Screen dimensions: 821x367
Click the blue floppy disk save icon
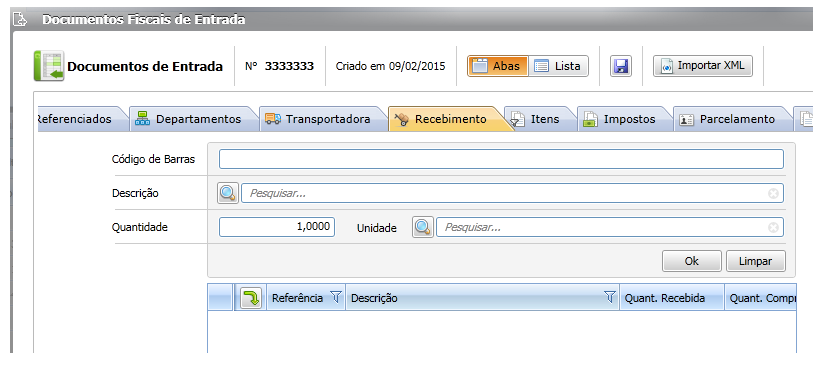620,66
